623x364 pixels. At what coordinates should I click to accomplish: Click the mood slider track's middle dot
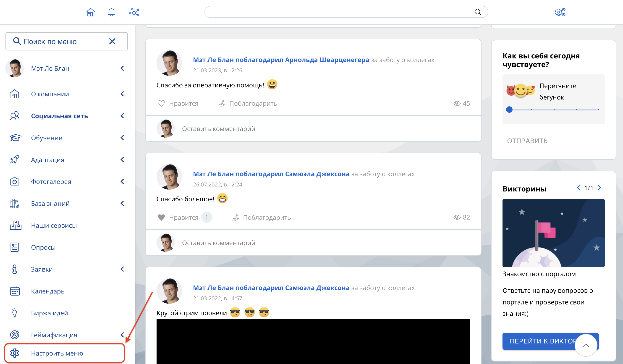554,110
